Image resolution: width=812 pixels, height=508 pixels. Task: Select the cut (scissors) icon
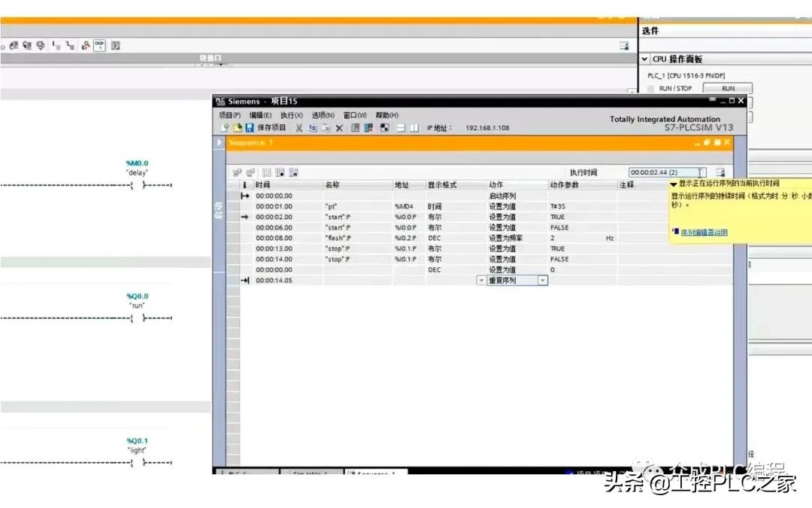click(298, 127)
